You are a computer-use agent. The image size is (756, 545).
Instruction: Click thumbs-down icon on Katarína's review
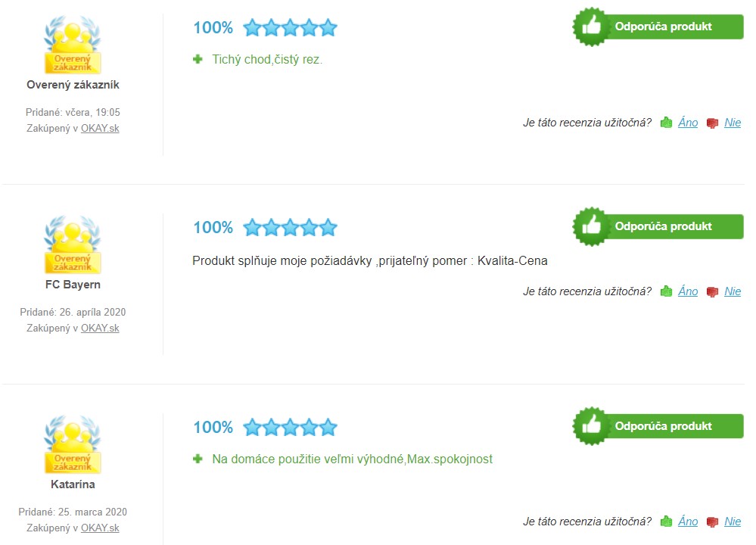click(712, 522)
